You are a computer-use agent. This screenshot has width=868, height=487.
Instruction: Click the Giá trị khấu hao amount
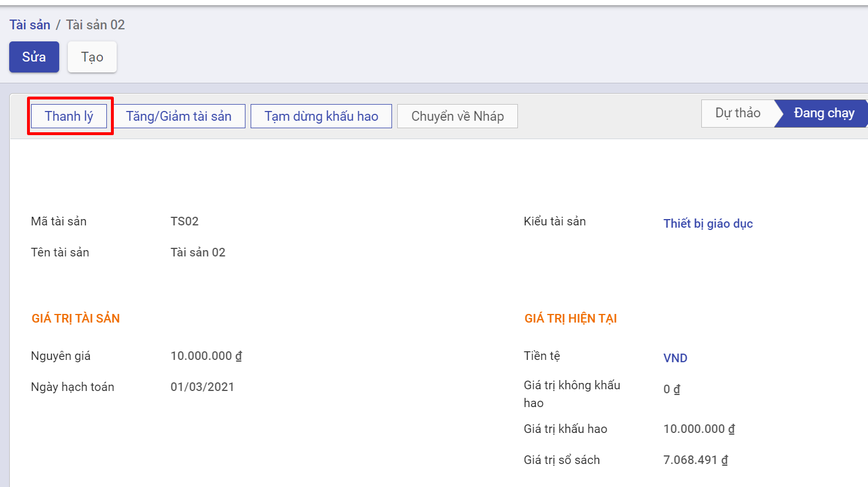[x=698, y=429]
